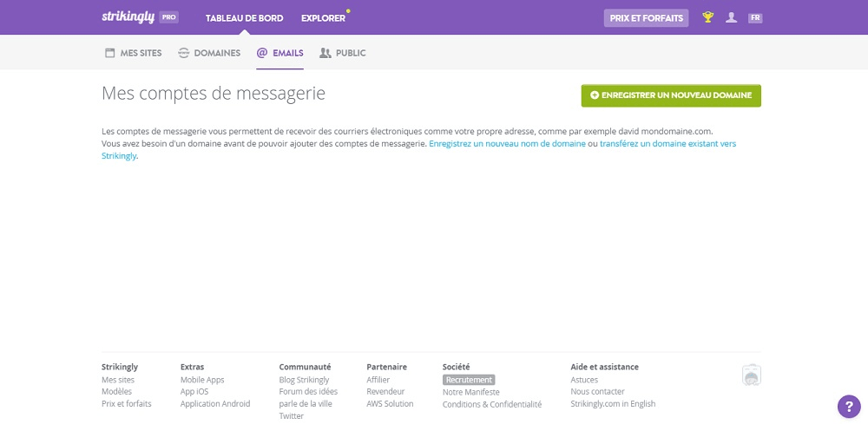Open Explorer menu item
The image size is (868, 424).
[323, 18]
